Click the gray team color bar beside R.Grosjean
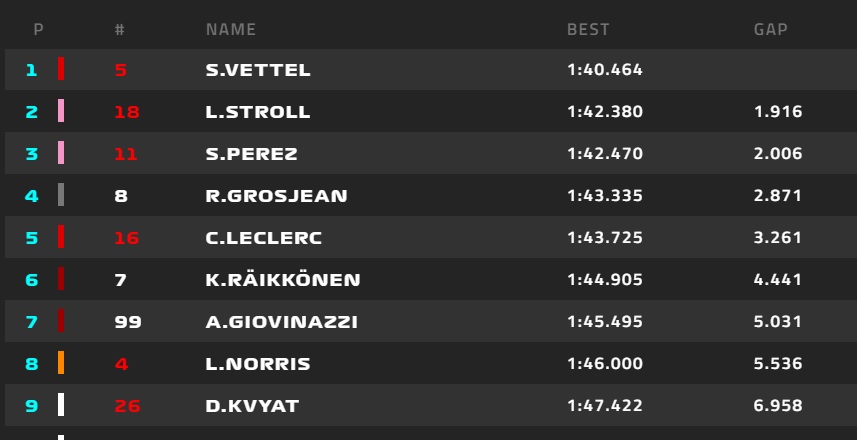The height and width of the screenshot is (440, 857). coord(61,195)
